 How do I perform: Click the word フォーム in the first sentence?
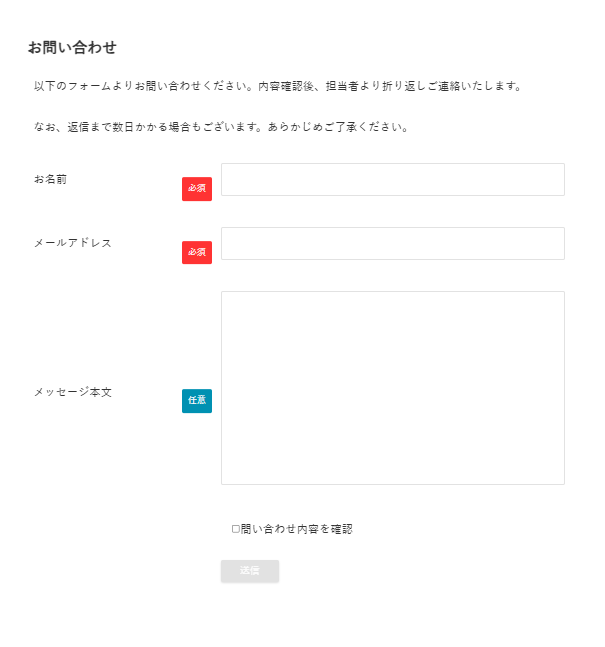click(90, 86)
